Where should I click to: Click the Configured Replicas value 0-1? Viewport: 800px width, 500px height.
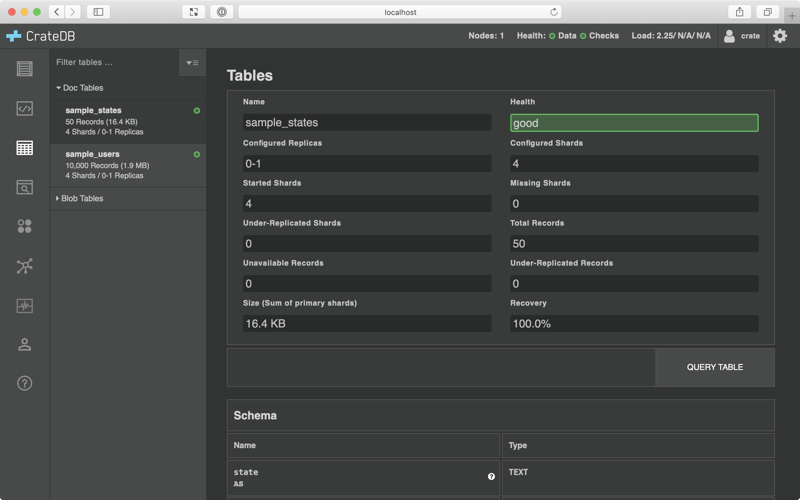click(x=367, y=163)
